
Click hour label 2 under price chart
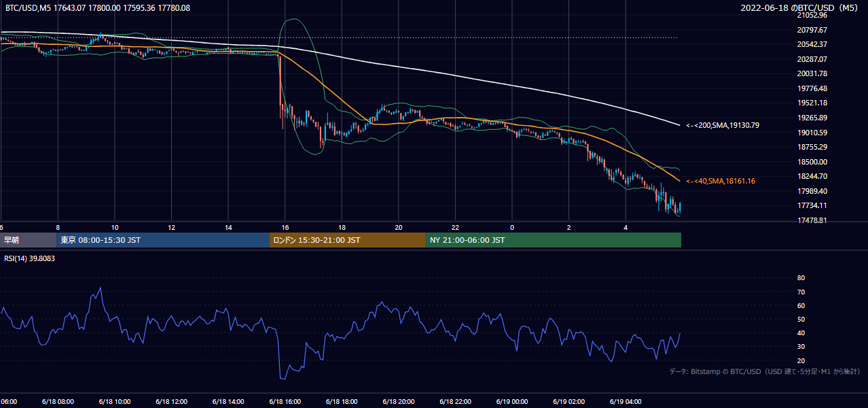pyautogui.click(x=568, y=227)
